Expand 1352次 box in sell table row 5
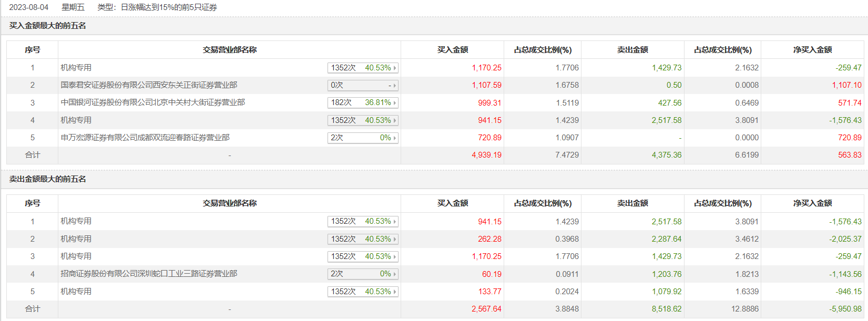 [x=363, y=292]
